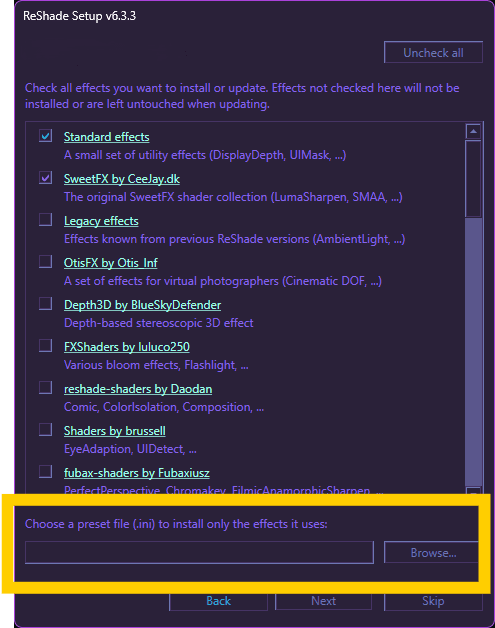Click the Uncheck all button
Screen dimensions: 495x628
coord(433,52)
